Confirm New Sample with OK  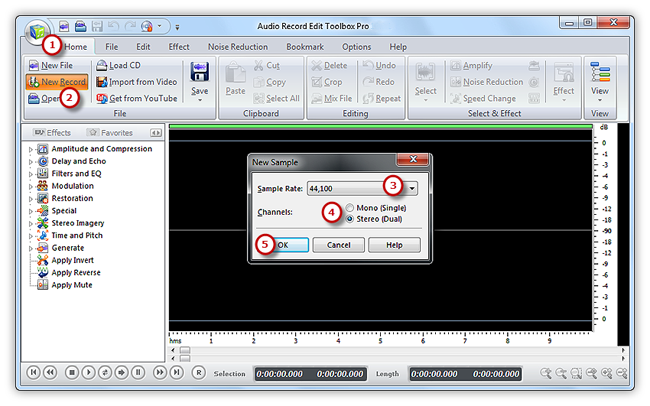[283, 245]
